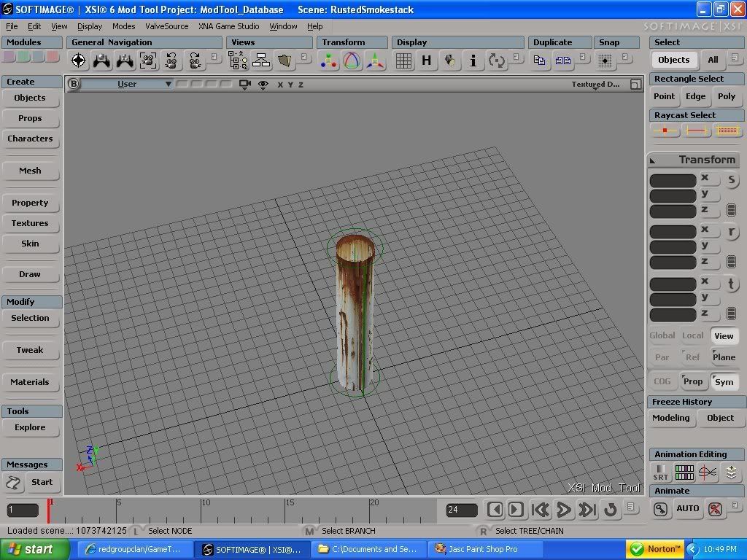Open the Display menu
The height and width of the screenshot is (560, 747).
(90, 26)
